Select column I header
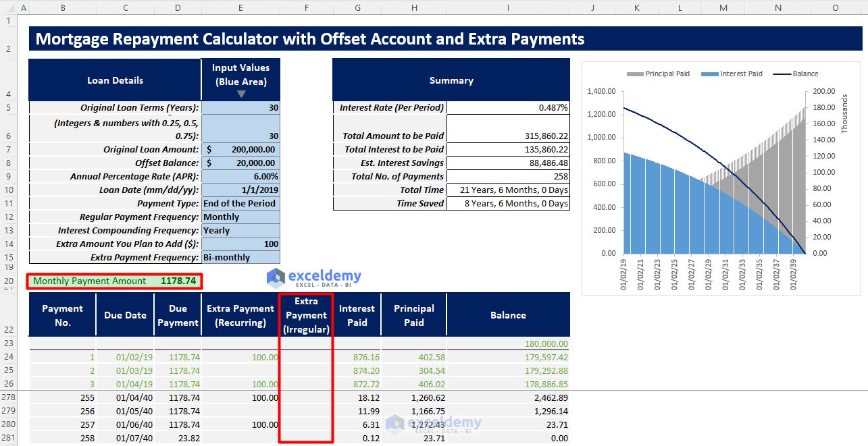868x446 pixels. (508, 7)
